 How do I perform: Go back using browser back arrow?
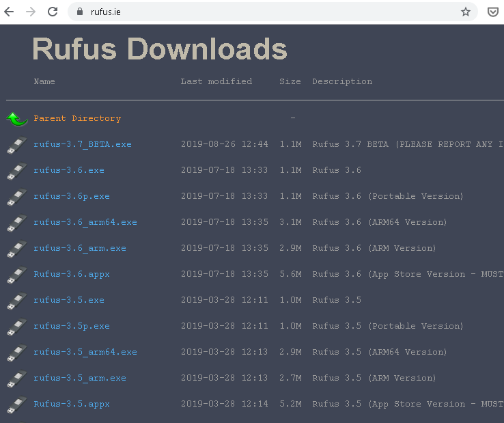9,12
